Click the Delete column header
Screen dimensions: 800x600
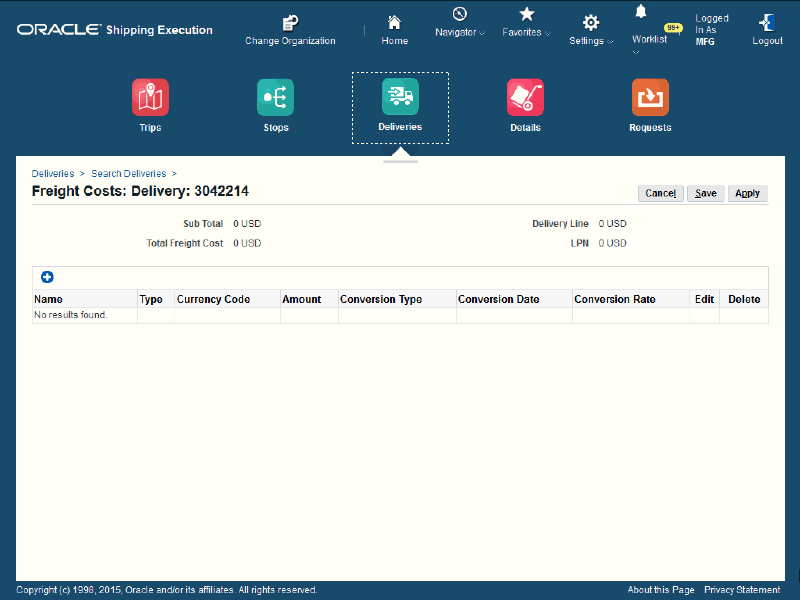coord(744,299)
